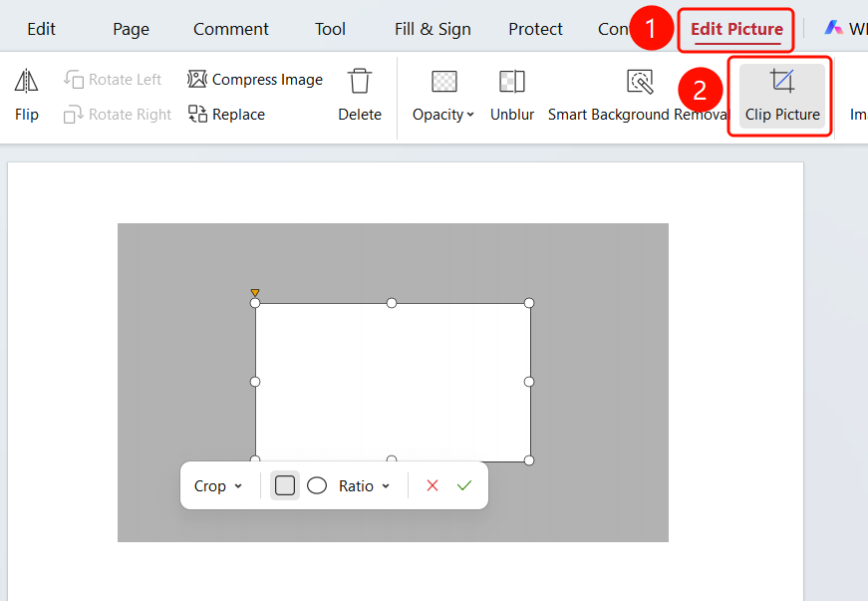Open the Page tab

coord(132,29)
